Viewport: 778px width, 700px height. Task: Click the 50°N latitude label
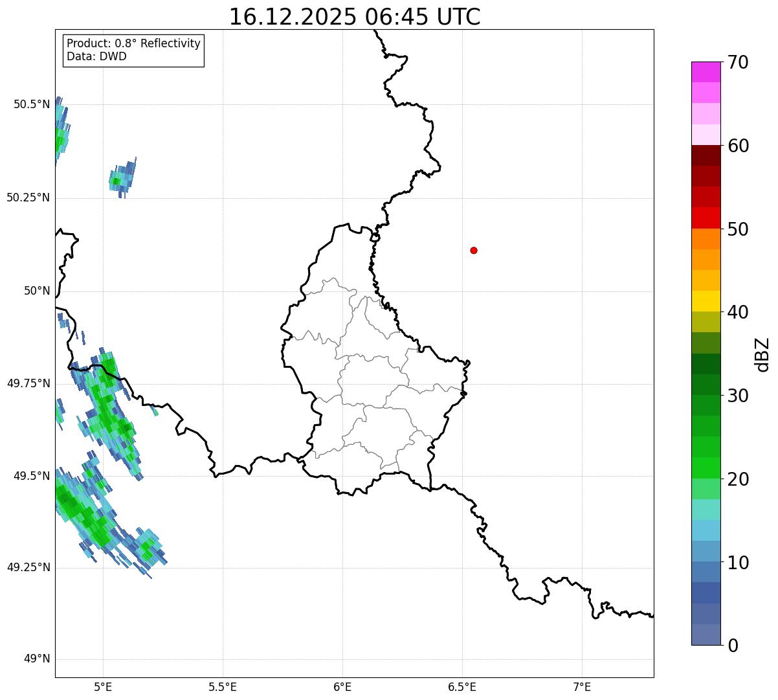click(36, 291)
